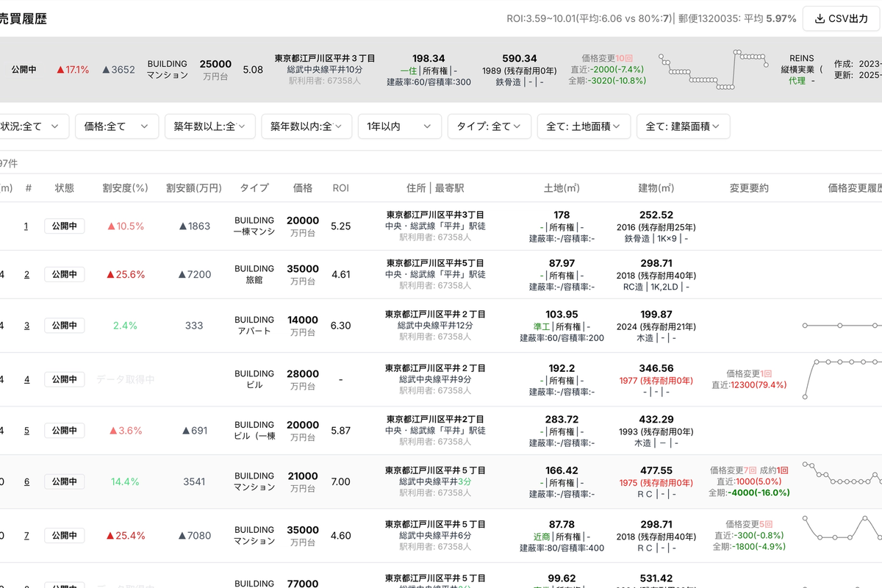
Task: Click 公開中 status badge in row 2
Action: (64, 274)
